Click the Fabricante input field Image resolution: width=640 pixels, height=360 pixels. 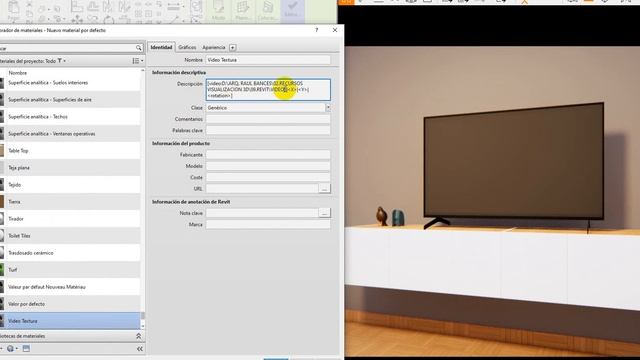coord(268,155)
